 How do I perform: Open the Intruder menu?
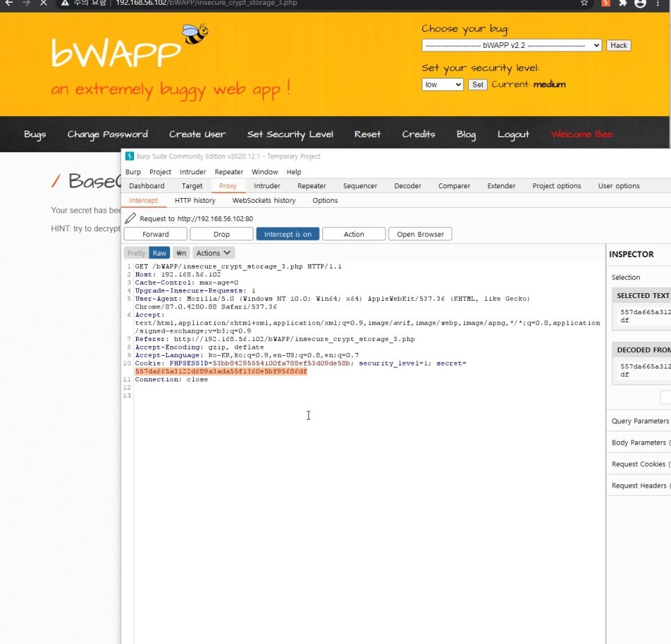point(192,172)
